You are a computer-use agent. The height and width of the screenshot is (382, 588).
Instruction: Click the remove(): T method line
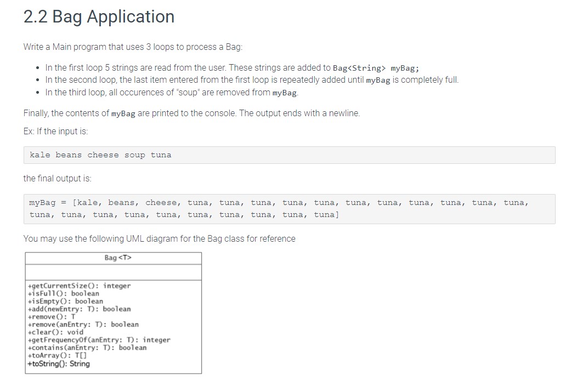click(52, 316)
